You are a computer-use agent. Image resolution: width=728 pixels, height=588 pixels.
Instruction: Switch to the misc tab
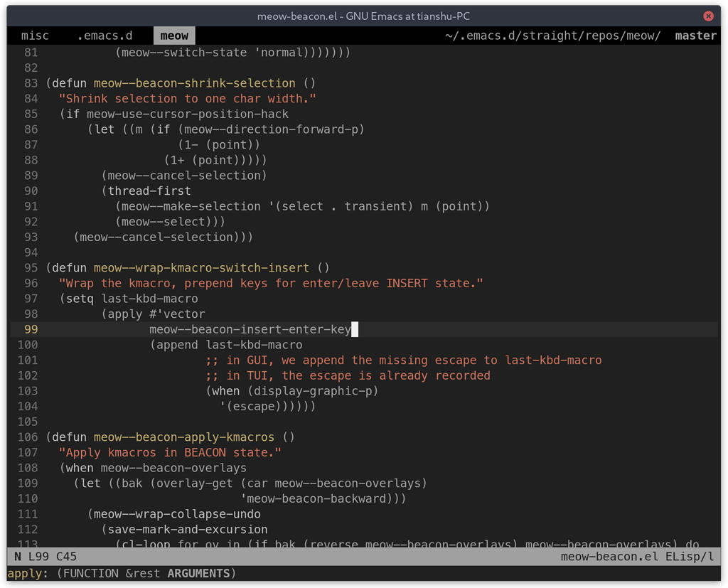tap(35, 35)
